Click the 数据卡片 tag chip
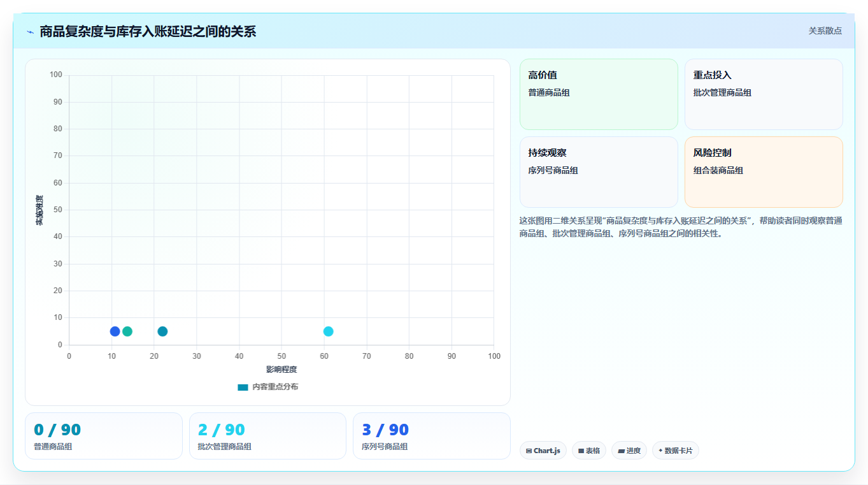 676,451
